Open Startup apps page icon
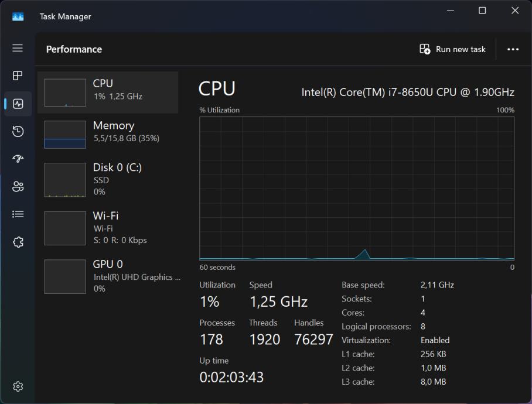The width and height of the screenshot is (532, 404). 18,159
